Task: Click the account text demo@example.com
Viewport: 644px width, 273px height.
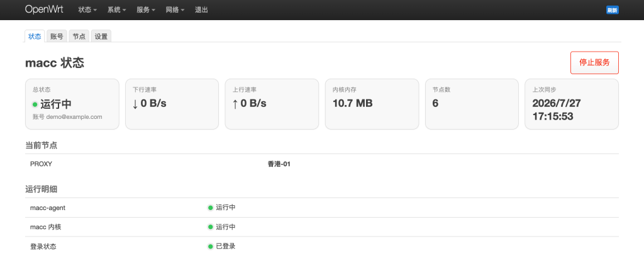Action: (x=74, y=116)
